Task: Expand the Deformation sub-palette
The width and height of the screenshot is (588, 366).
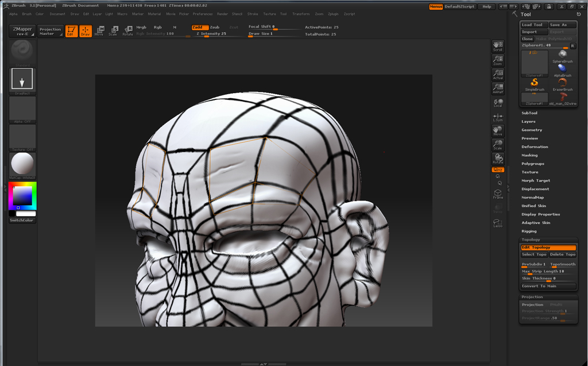Action: [535, 147]
